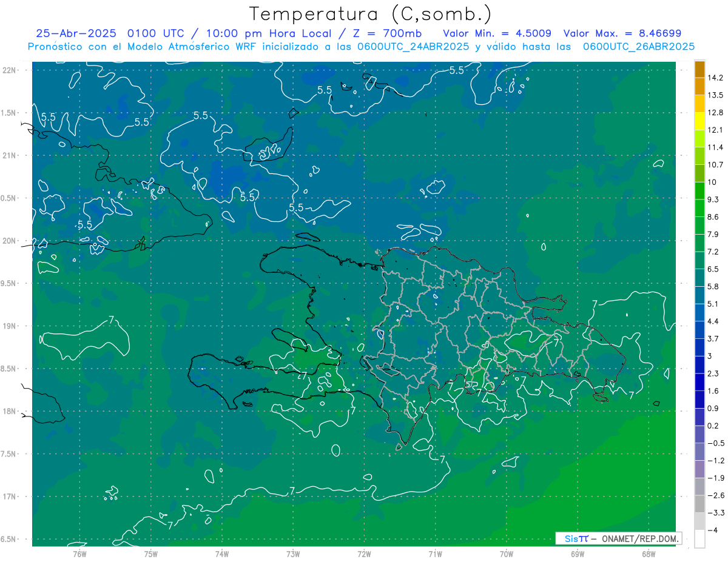Click the "69W" longitude label
The image size is (728, 562).
(578, 554)
